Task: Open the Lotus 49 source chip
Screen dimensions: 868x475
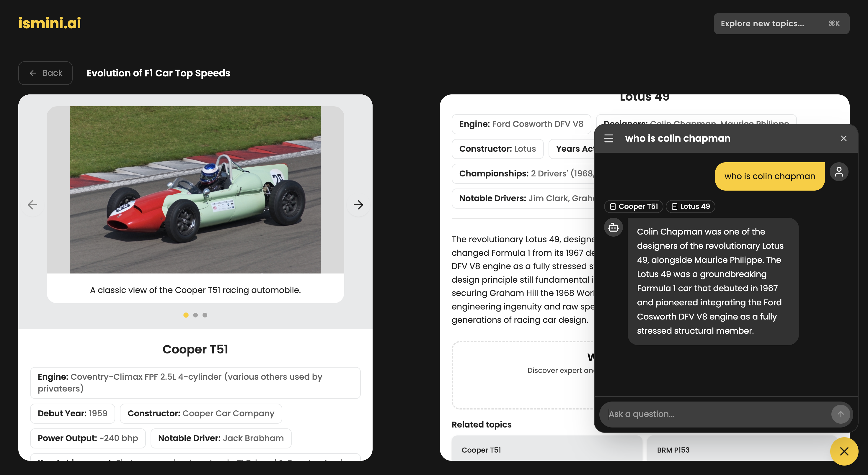Action: (691, 206)
